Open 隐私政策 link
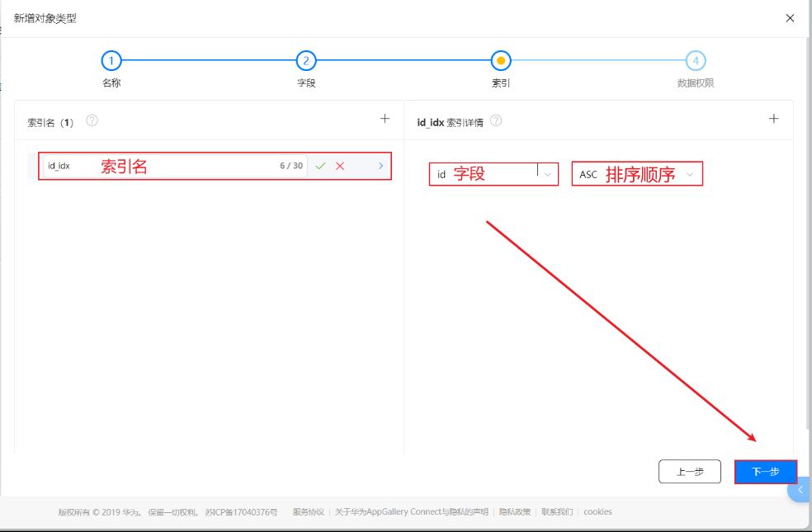 click(515, 512)
